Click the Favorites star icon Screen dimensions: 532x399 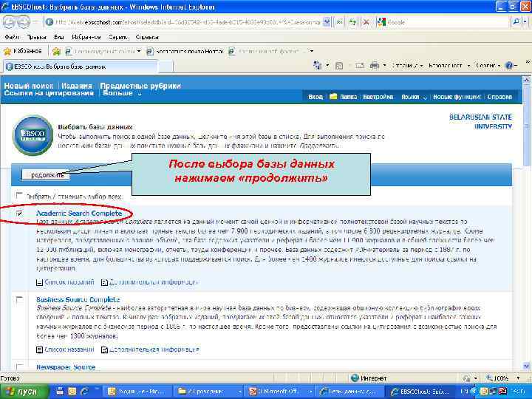[7, 51]
